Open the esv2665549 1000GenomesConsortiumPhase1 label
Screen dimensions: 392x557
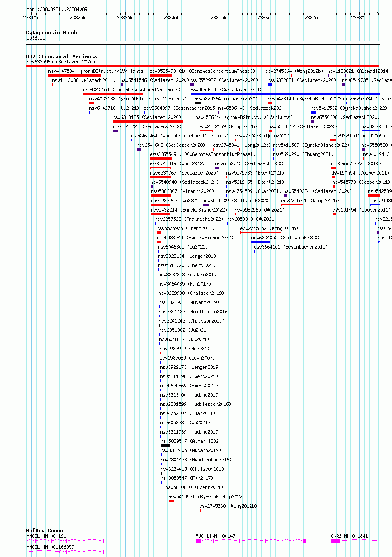pos(203,154)
